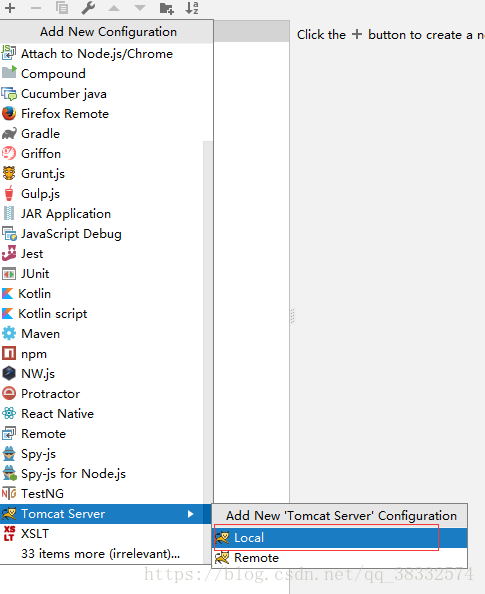Choose Local Tomcat Server configuration
The image size is (485, 594).
coord(340,538)
